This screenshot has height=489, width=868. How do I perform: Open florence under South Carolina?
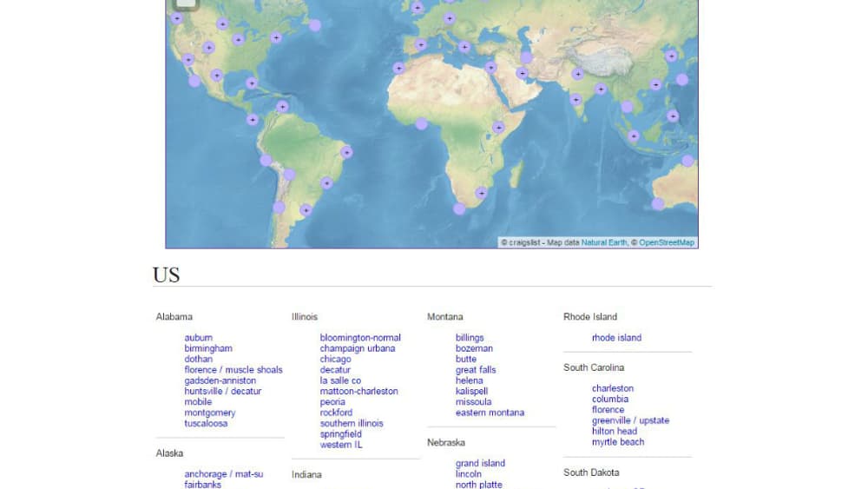pos(608,410)
